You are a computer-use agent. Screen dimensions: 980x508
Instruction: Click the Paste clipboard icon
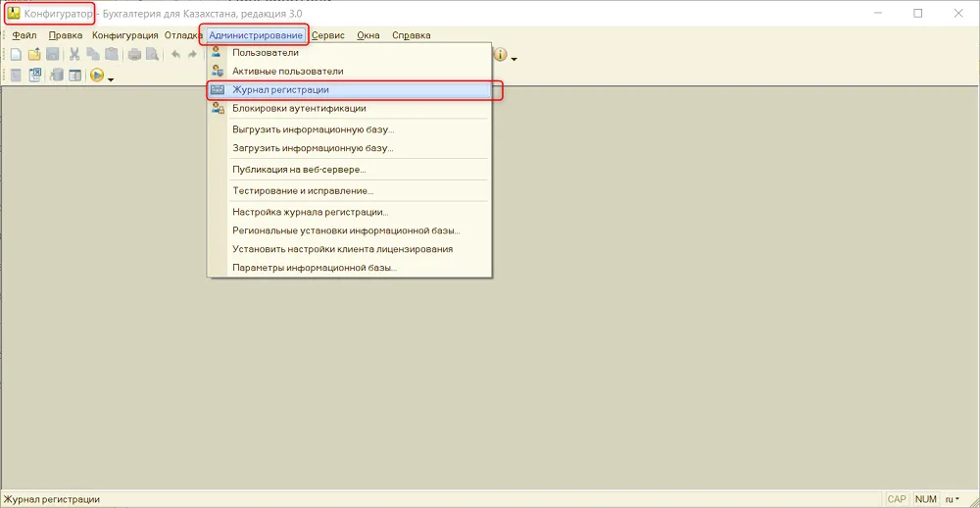click(112, 55)
